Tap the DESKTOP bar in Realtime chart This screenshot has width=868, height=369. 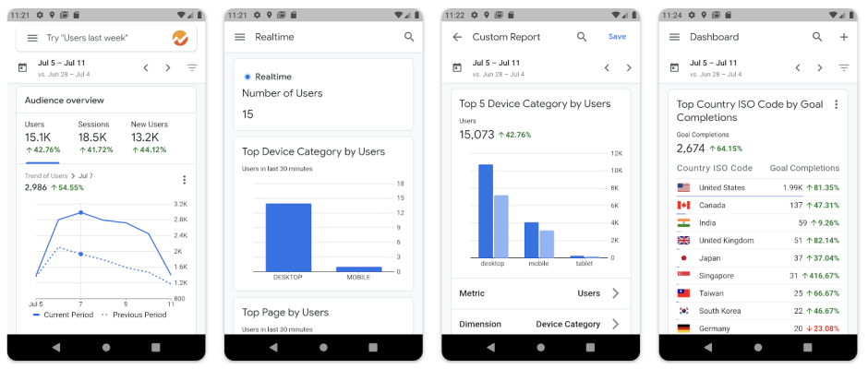coord(288,237)
